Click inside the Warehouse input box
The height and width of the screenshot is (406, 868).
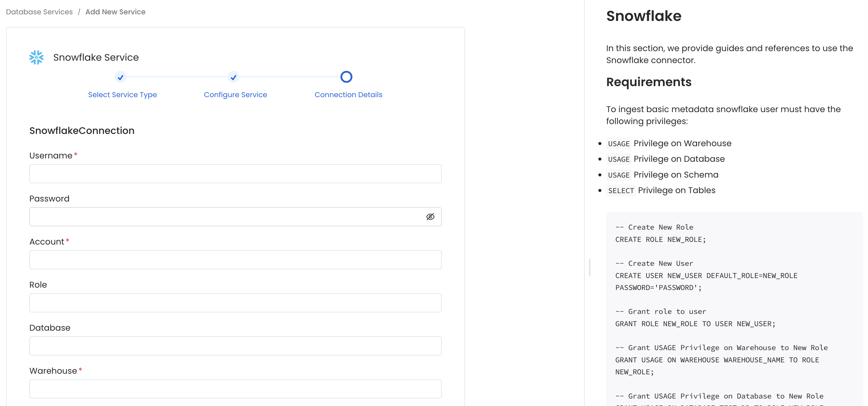click(235, 389)
